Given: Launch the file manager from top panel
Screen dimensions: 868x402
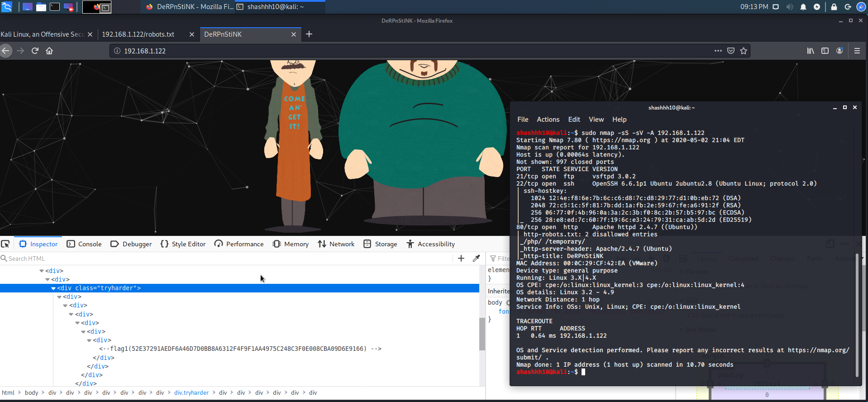Looking at the screenshot, I should [41, 7].
